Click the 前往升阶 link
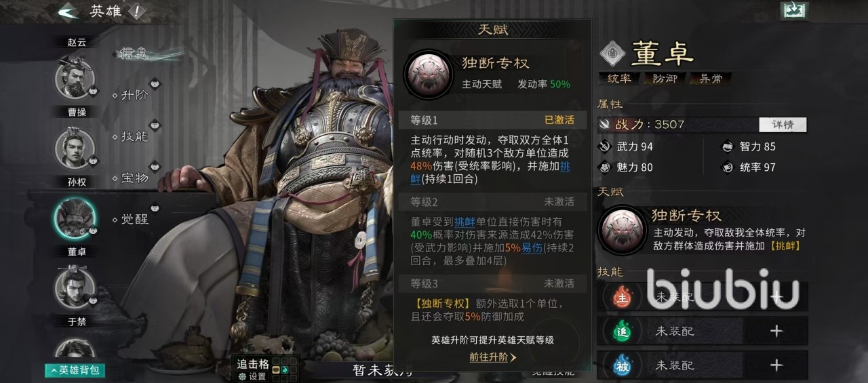The width and height of the screenshot is (868, 383). pyautogui.click(x=493, y=357)
